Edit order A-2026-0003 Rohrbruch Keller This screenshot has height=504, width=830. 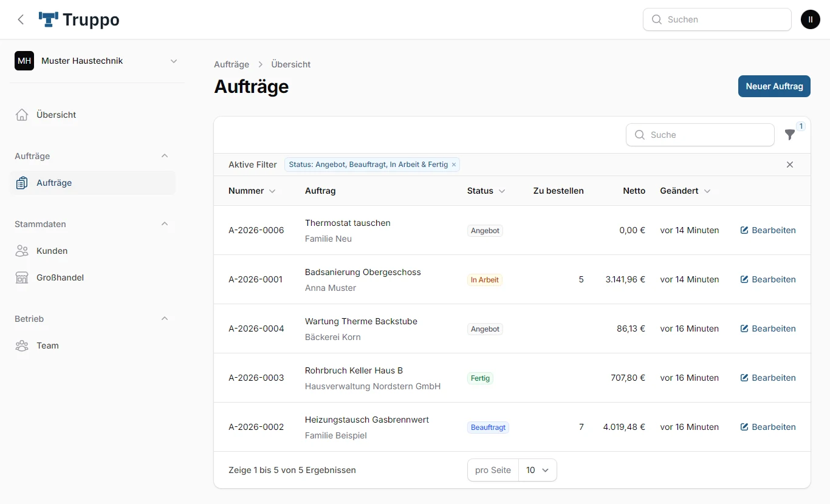768,378
